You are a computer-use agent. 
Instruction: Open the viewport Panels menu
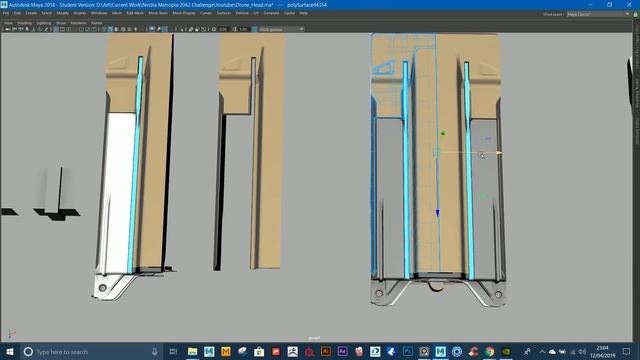coord(97,23)
